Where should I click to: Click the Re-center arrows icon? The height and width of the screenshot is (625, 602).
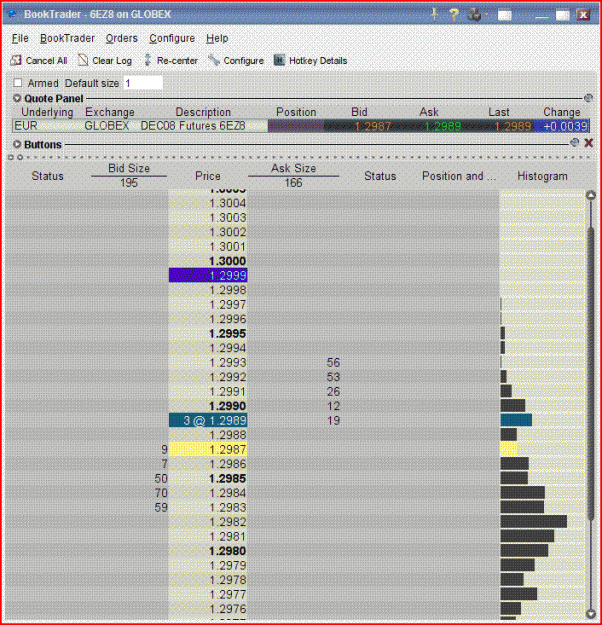[x=148, y=60]
